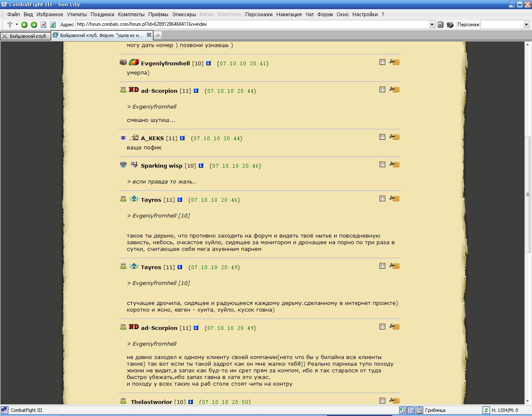Click the list icon on Thelastworior's post
The height and width of the screenshot is (416, 532).
[382, 401]
